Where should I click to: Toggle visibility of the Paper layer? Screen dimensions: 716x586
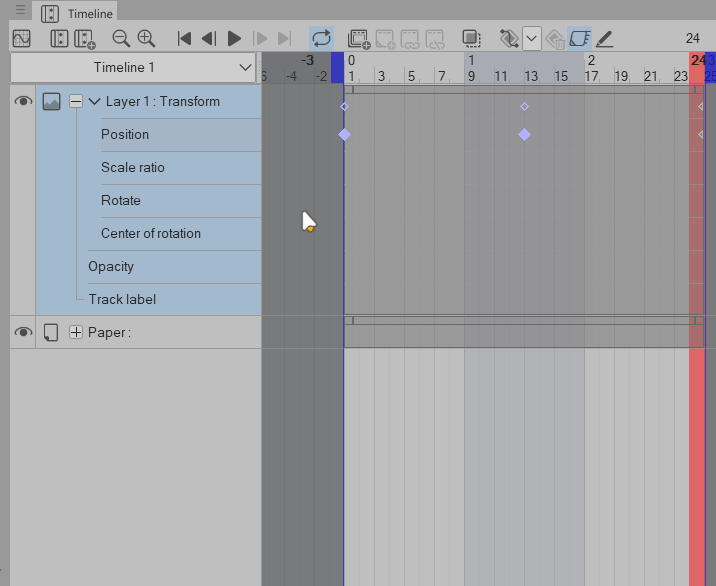coord(22,332)
